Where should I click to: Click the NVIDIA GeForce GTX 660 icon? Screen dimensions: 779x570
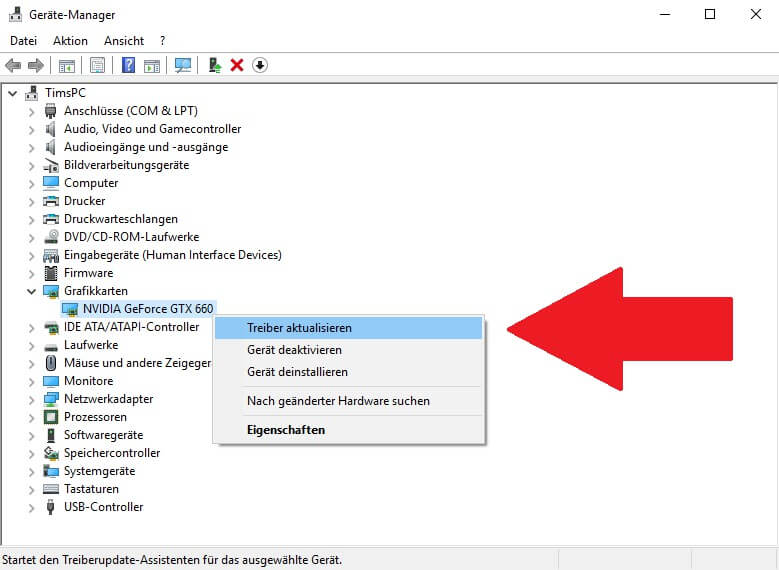[70, 309]
